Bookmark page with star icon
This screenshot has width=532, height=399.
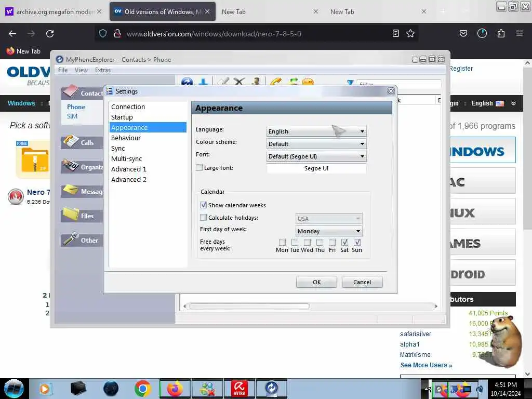(x=410, y=33)
